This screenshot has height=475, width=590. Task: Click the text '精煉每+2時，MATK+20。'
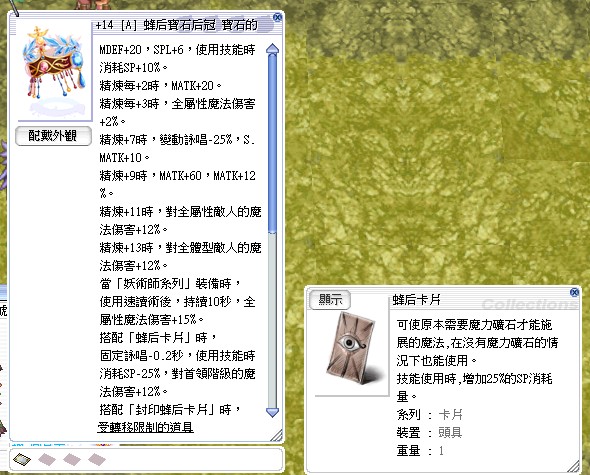161,86
